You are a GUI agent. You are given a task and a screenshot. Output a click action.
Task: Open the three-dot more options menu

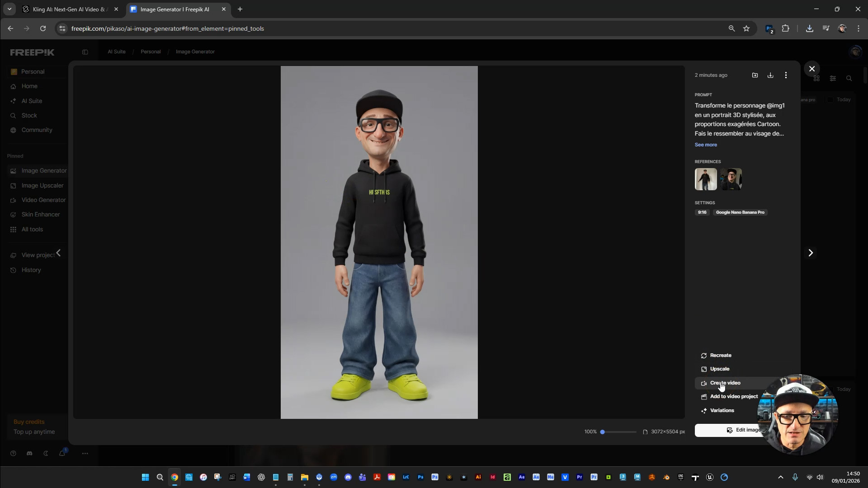(x=786, y=75)
